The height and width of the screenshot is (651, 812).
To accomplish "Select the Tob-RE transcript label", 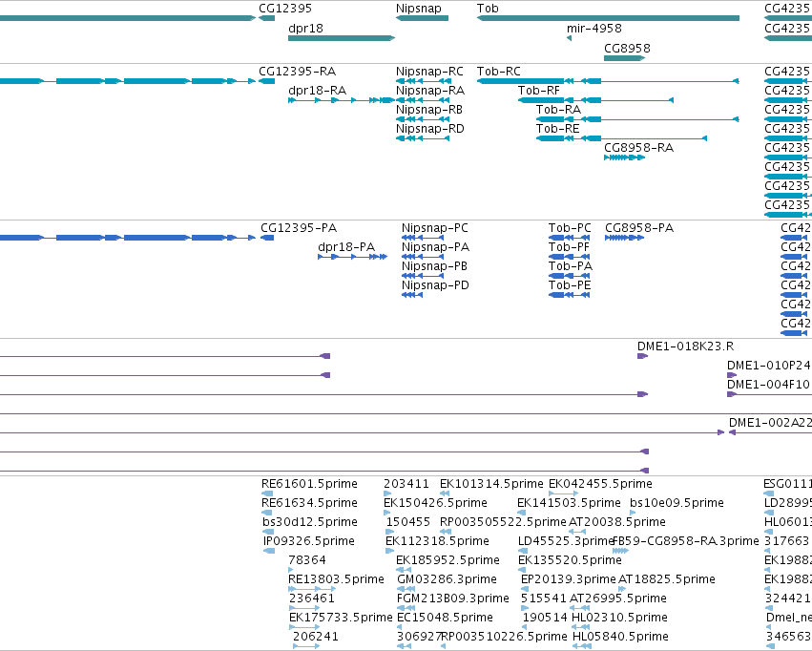I will click(x=558, y=129).
